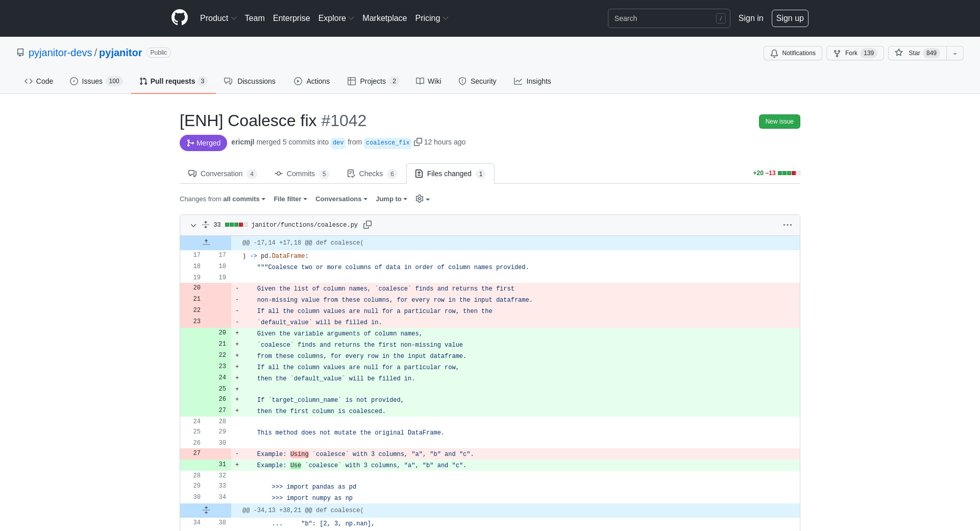The image size is (980, 531).
Task: Copy the coalesce_fix branch name
Action: tap(418, 142)
